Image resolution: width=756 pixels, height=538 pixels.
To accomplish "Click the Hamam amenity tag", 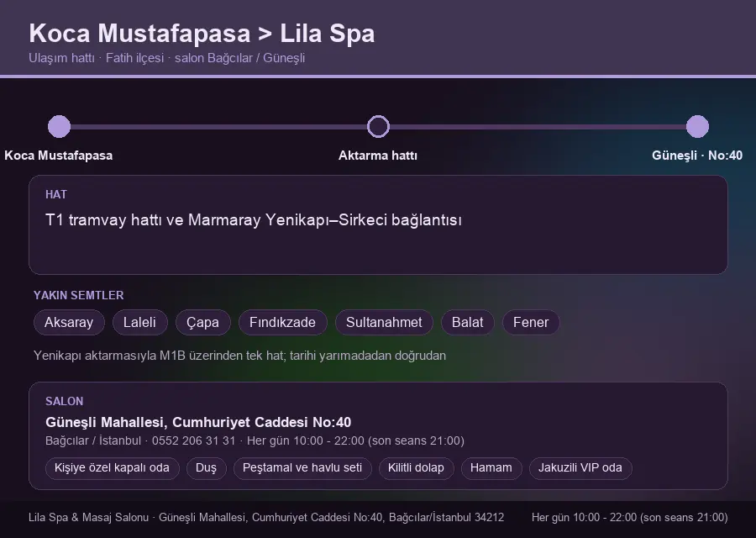I will (491, 468).
